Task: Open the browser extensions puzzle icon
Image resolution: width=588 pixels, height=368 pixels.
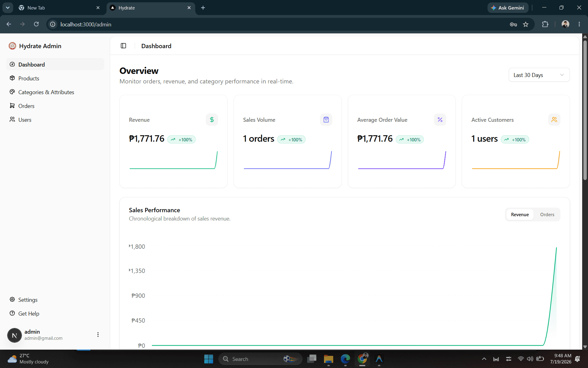Action: 545,24
